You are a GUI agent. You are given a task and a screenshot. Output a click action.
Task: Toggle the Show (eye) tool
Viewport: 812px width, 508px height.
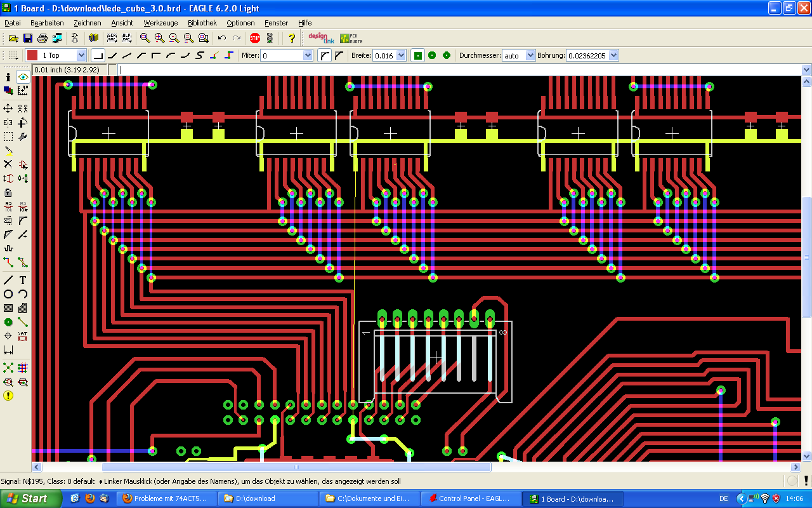(x=23, y=77)
